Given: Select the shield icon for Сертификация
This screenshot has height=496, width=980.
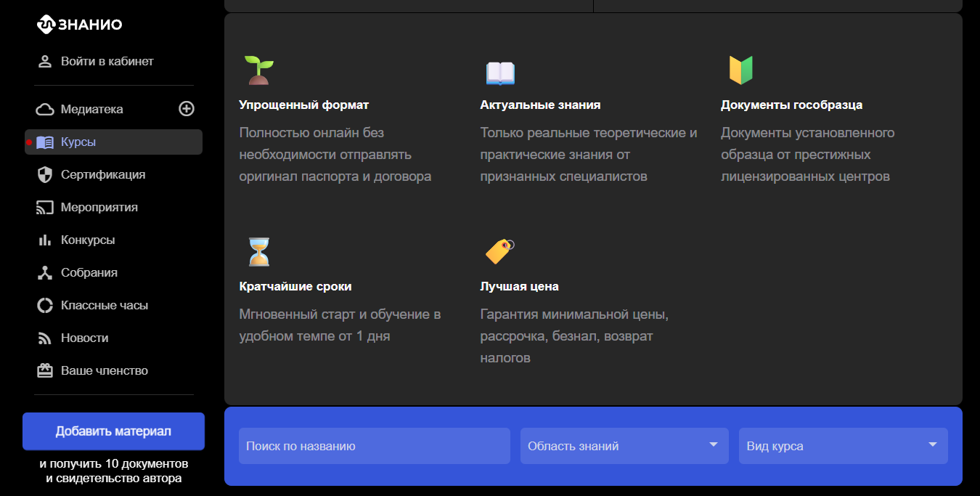Looking at the screenshot, I should tap(45, 175).
